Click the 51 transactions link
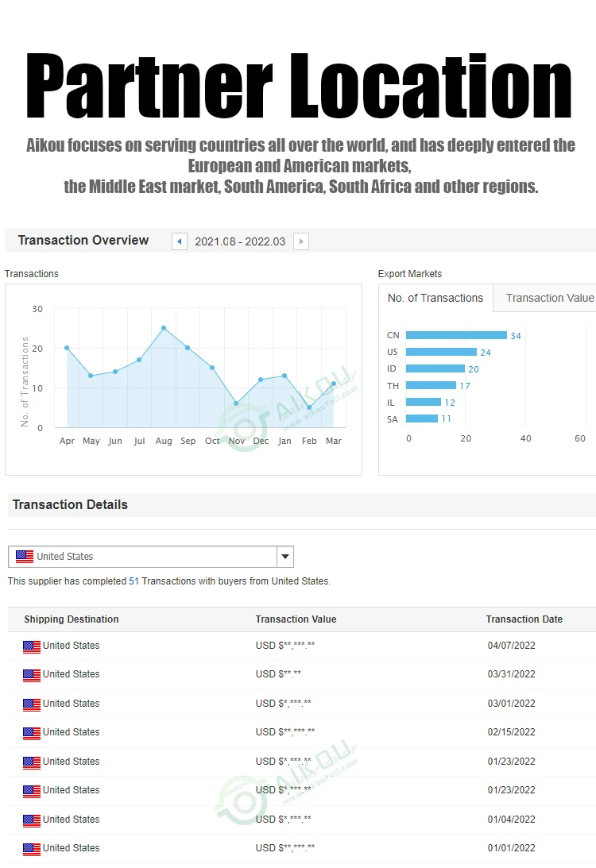Viewport: 596px width, 868px height. [x=134, y=581]
